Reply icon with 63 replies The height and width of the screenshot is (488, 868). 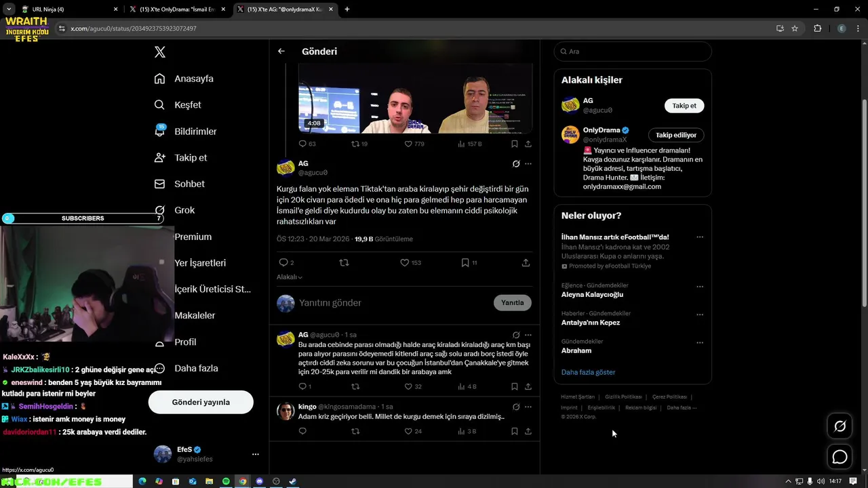point(302,144)
